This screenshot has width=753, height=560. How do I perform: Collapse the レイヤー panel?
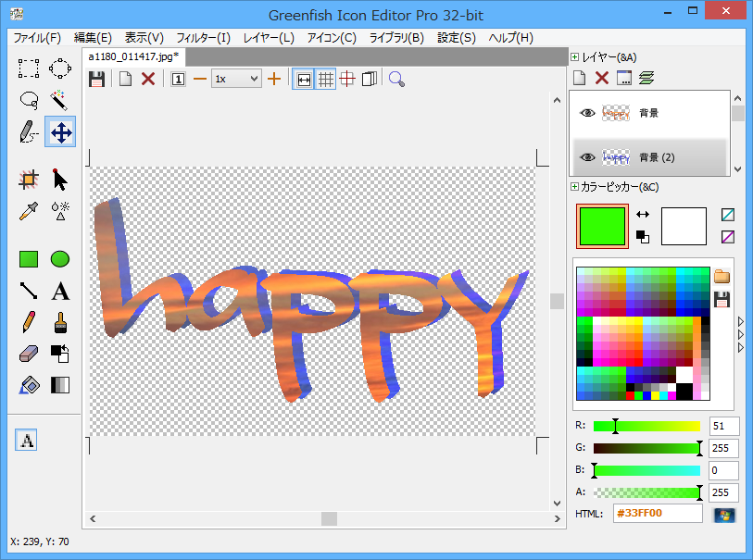575,57
